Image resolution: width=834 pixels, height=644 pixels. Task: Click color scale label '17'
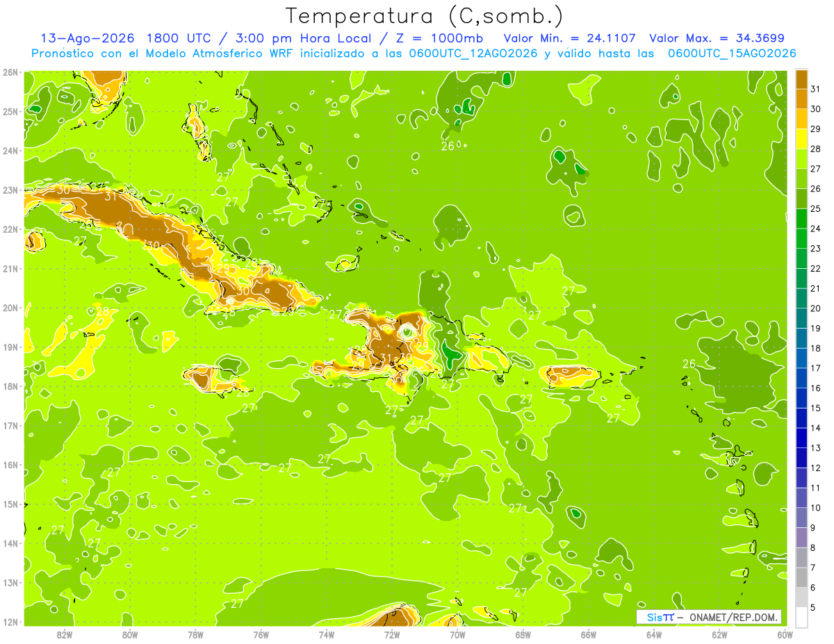(816, 368)
